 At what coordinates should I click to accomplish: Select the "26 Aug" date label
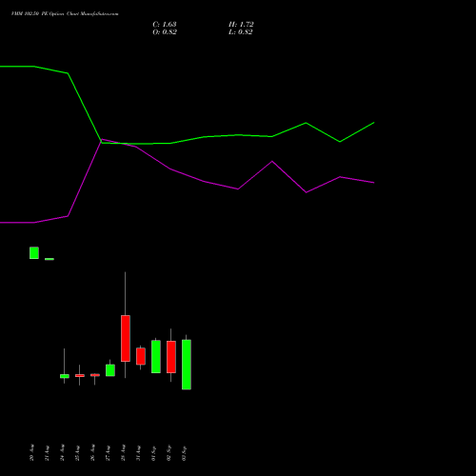[92, 452]
